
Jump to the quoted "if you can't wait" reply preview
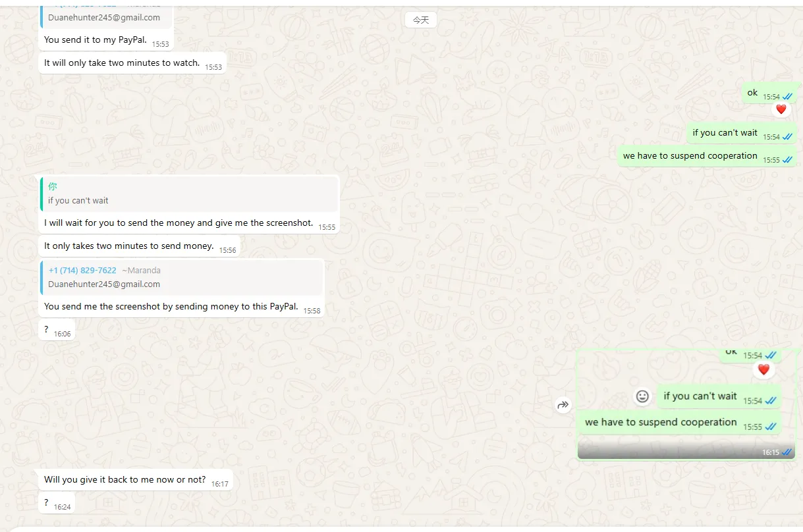190,194
